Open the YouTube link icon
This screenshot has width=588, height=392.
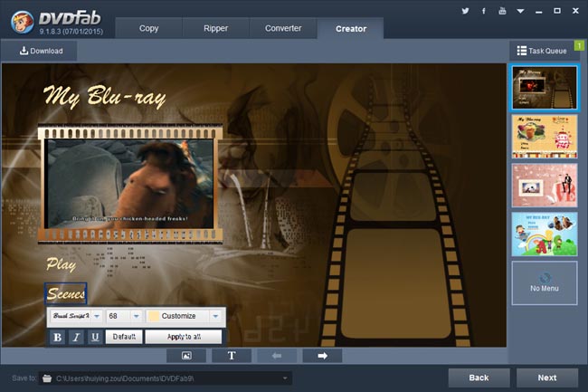pos(502,11)
